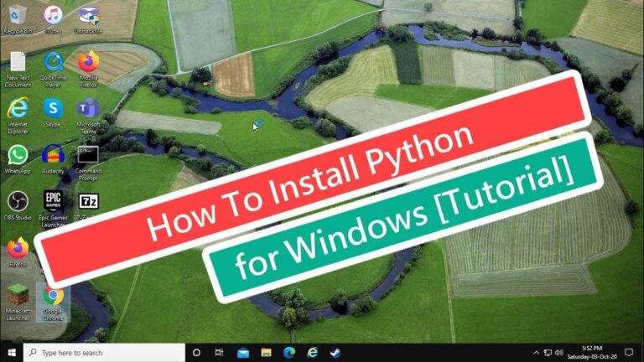Select the Firefox icon below OBS Studio
The height and width of the screenshot is (362, 644).
point(18,252)
